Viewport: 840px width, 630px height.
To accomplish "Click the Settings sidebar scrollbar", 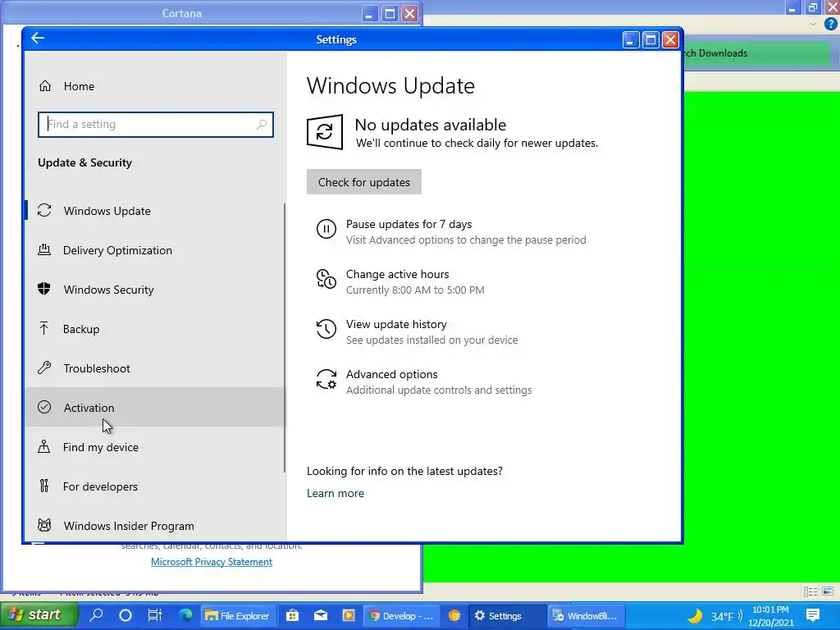I will coord(285,337).
